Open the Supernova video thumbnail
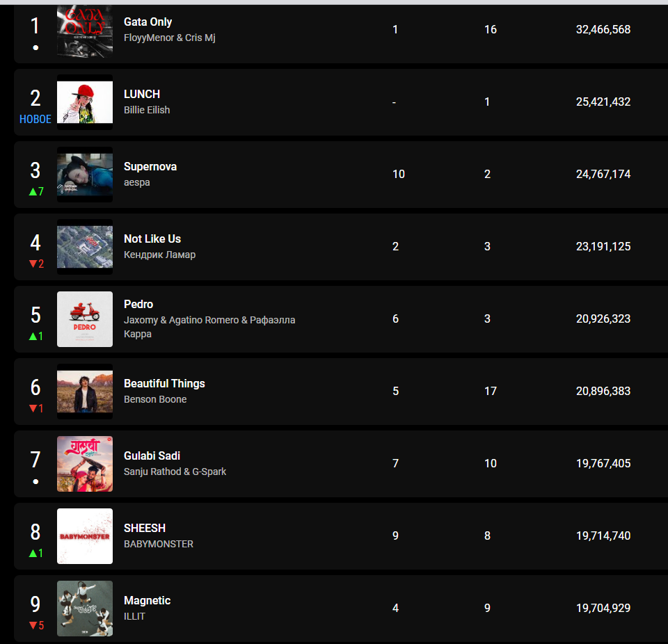 85,175
